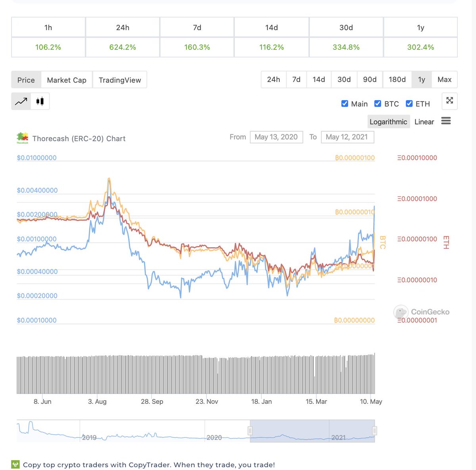Set chart range to 180d

point(397,79)
